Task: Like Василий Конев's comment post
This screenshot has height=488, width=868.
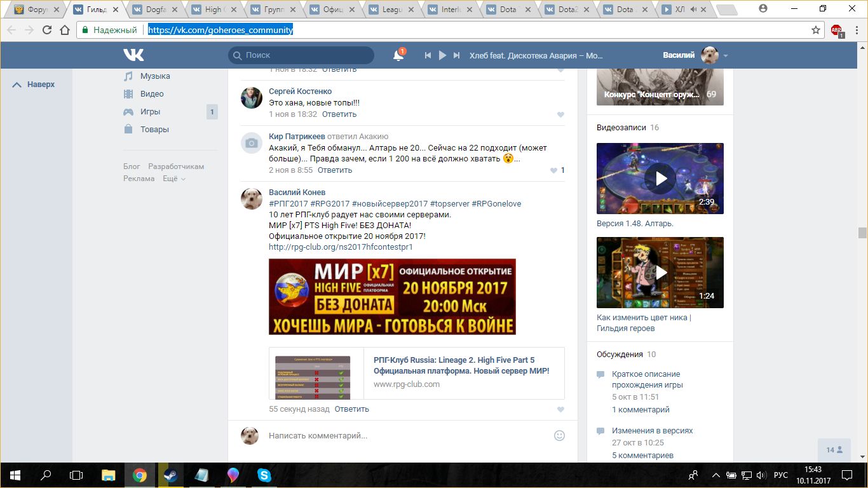Action: point(560,410)
